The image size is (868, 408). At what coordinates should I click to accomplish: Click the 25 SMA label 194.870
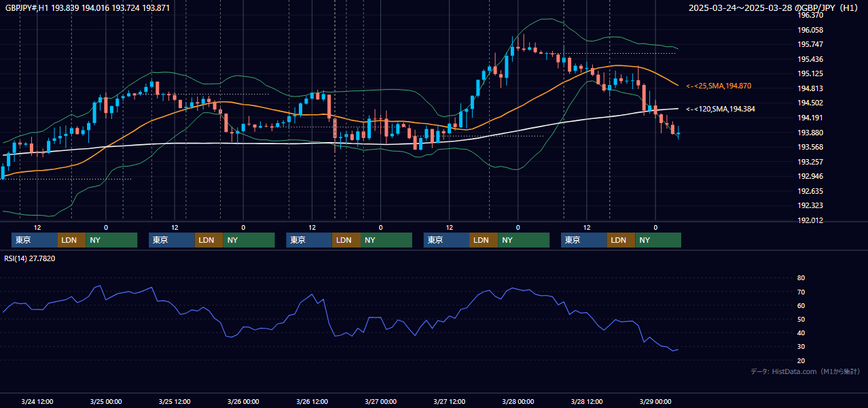[x=719, y=86]
